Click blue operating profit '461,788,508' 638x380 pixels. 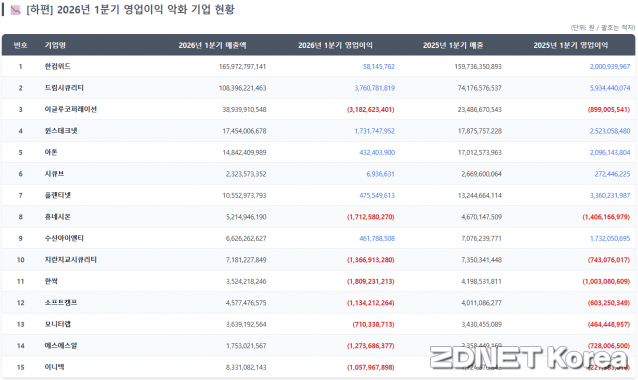pyautogui.click(x=377, y=238)
